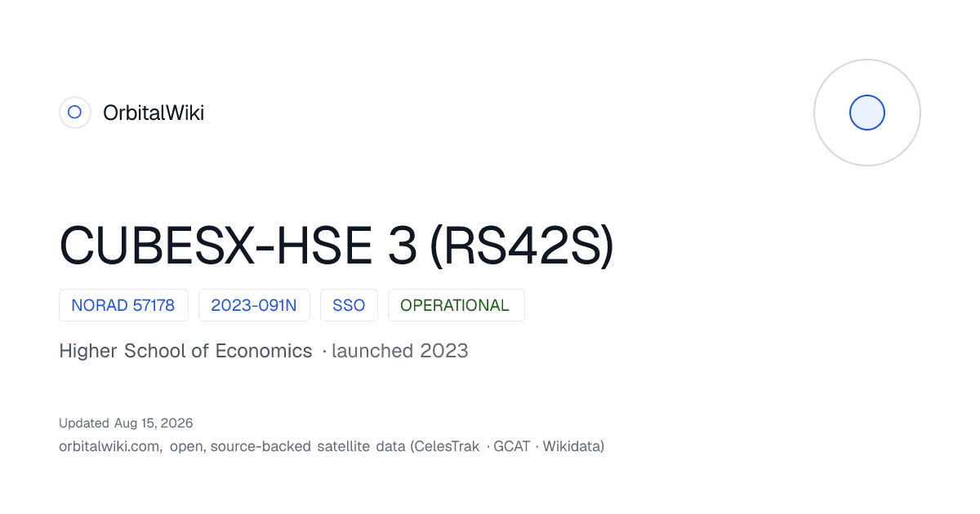Click the launched 2023 text

pyautogui.click(x=400, y=351)
